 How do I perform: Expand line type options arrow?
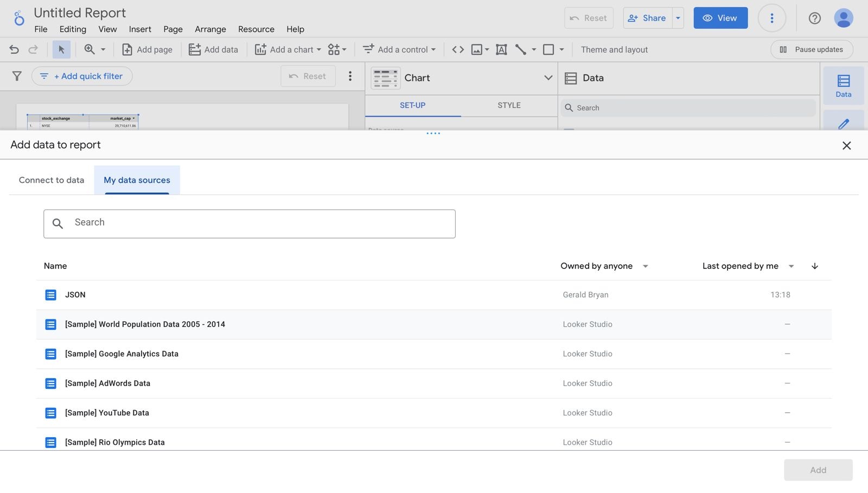point(534,49)
